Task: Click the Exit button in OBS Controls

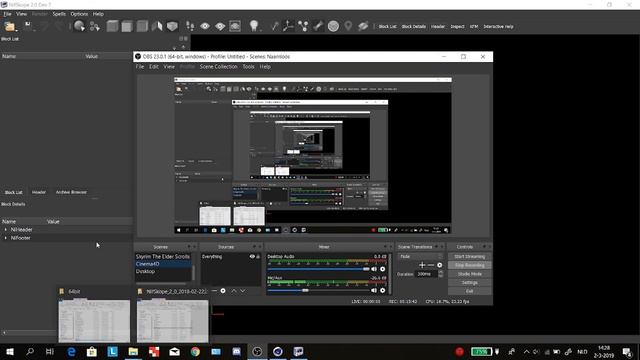Action: click(x=469, y=291)
